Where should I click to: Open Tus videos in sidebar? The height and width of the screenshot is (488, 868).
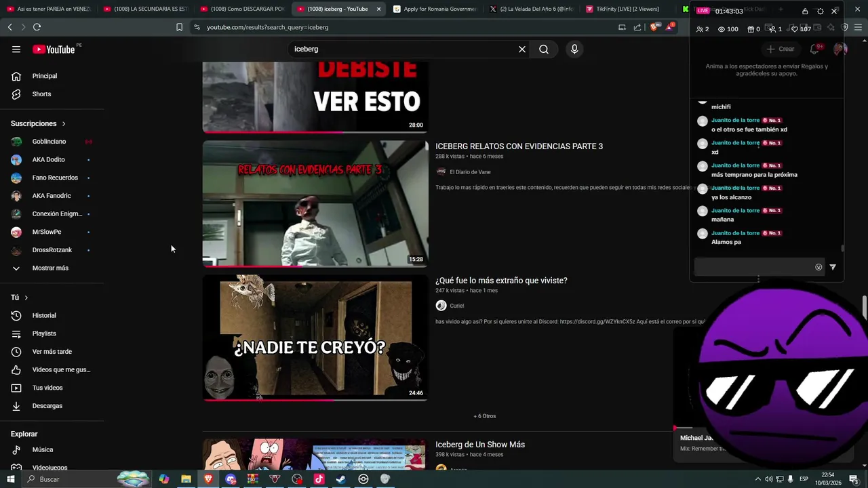[47, 388]
